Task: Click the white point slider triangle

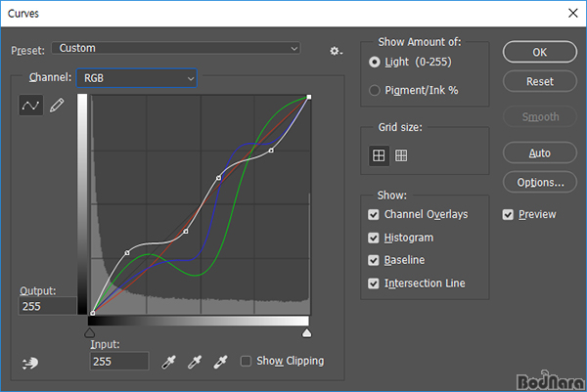Action: [x=306, y=333]
